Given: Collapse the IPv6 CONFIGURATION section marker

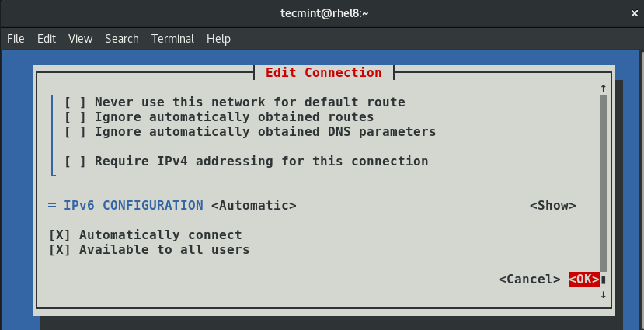Looking at the screenshot, I should coord(52,206).
